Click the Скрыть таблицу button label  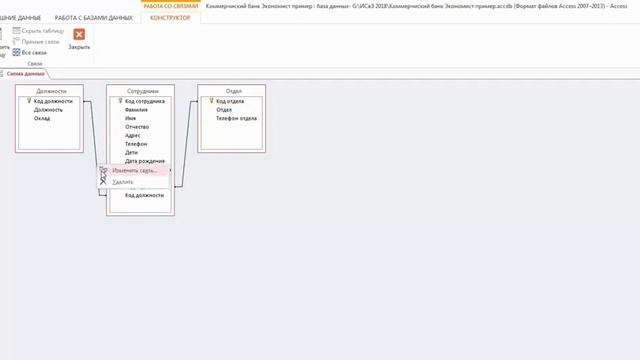43,31
